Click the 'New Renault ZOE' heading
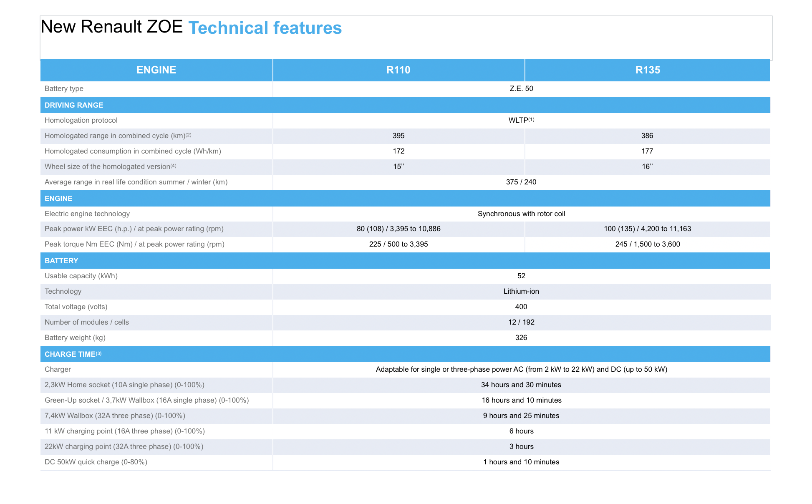This screenshot has width=812, height=504. [x=112, y=27]
